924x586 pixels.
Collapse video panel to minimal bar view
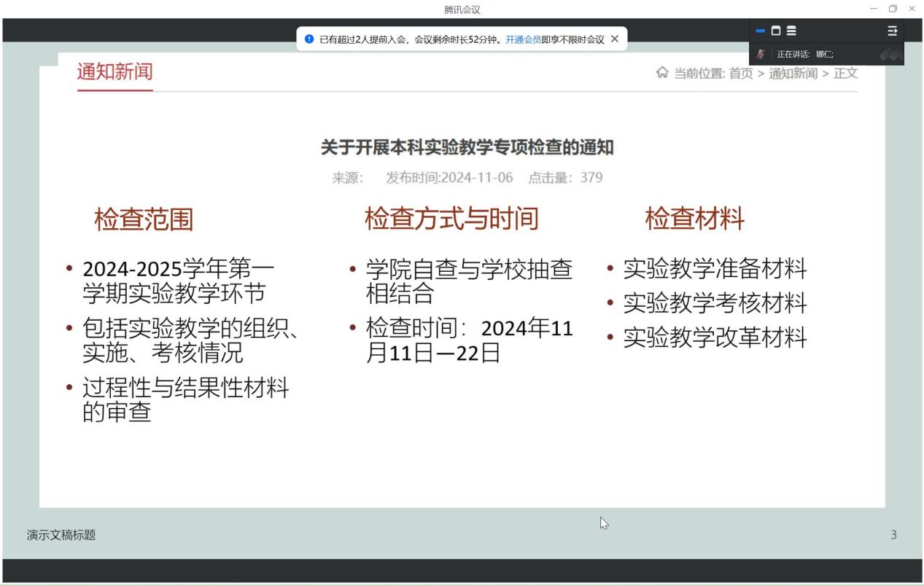pyautogui.click(x=761, y=31)
